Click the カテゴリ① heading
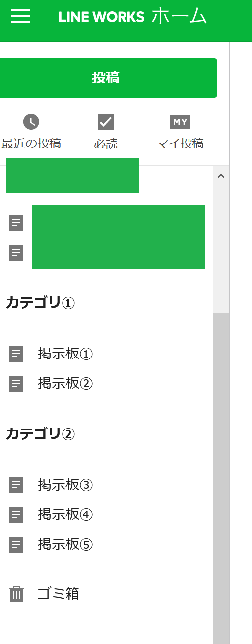The height and width of the screenshot is (644, 252). pyautogui.click(x=40, y=303)
